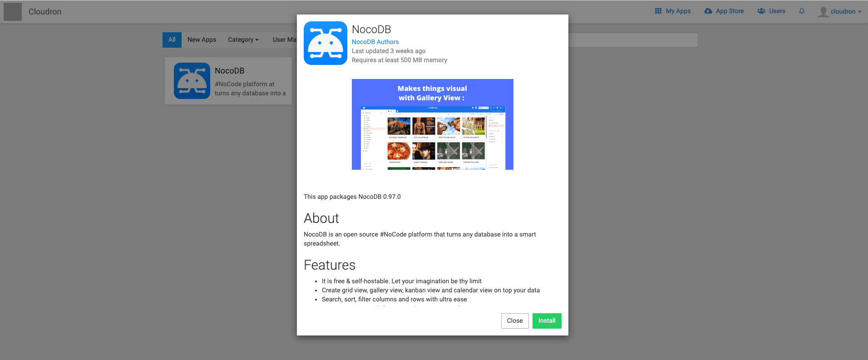The width and height of the screenshot is (868, 360).
Task: Click the Install button
Action: pos(547,321)
